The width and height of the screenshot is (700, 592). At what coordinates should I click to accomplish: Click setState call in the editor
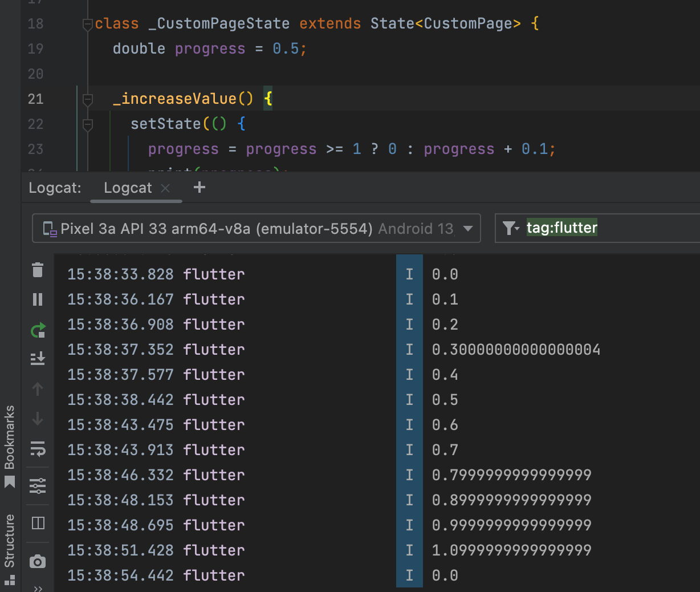[x=166, y=124]
